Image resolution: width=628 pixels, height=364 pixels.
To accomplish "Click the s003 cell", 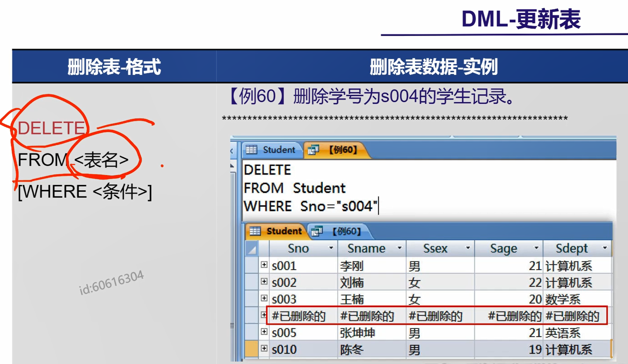I will (x=303, y=299).
